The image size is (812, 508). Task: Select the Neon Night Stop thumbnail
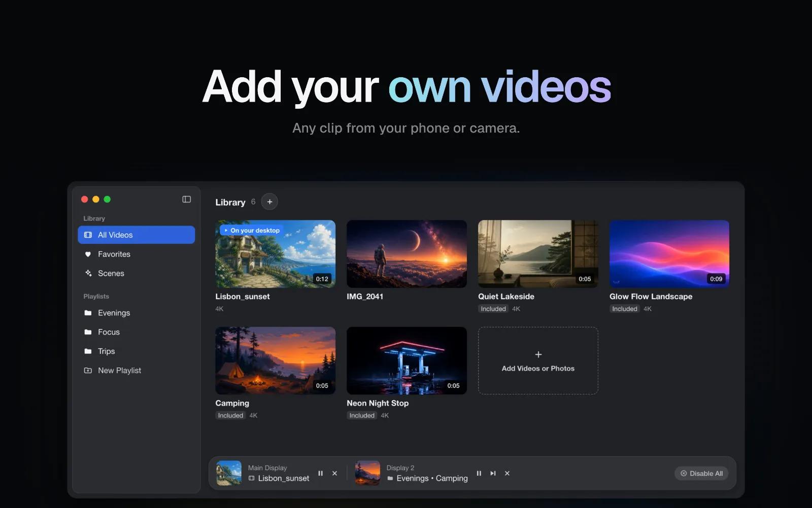407,361
